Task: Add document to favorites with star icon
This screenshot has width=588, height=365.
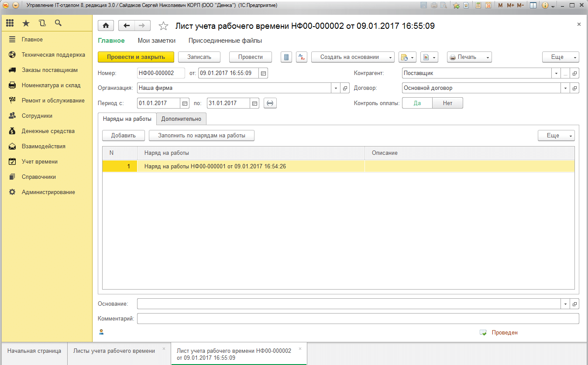Action: click(163, 26)
